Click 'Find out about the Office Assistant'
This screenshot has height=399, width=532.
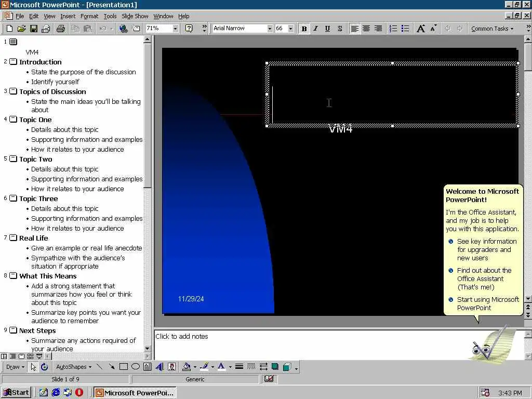[484, 278]
